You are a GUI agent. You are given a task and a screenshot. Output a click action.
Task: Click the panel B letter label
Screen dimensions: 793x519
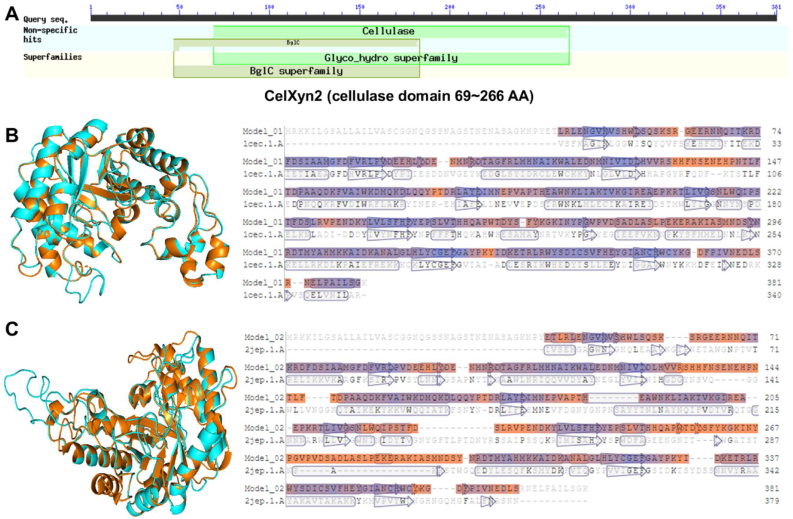10,134
